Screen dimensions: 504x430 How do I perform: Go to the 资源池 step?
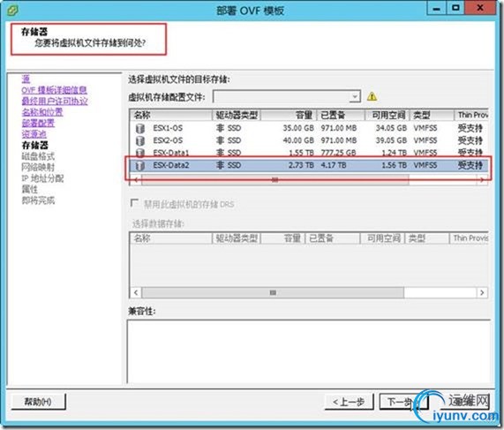pos(34,134)
